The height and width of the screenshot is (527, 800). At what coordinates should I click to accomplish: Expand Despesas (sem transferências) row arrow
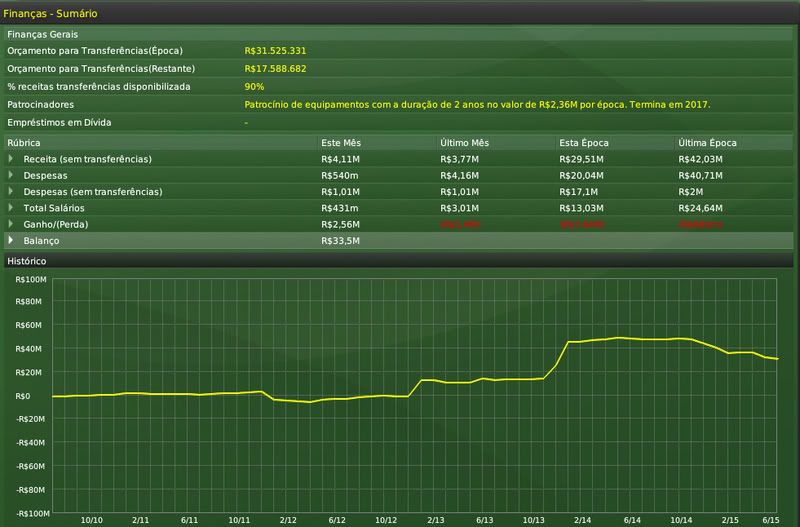pyautogui.click(x=12, y=191)
